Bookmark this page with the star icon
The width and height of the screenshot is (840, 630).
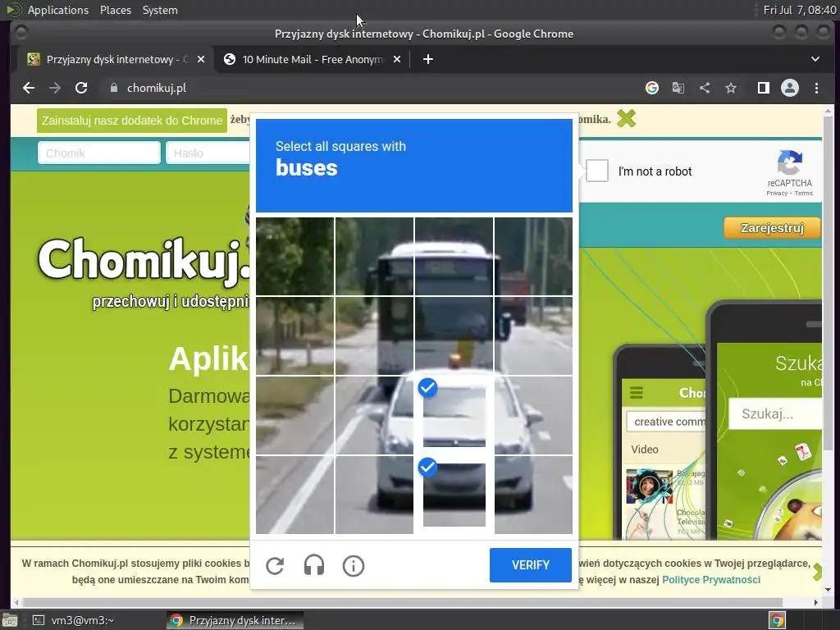pyautogui.click(x=731, y=88)
